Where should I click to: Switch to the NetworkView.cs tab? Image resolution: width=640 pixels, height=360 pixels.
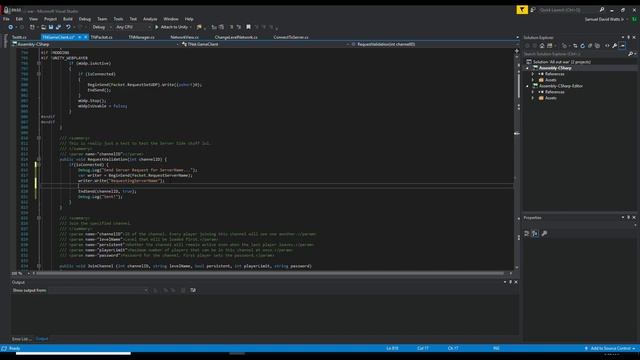point(184,37)
